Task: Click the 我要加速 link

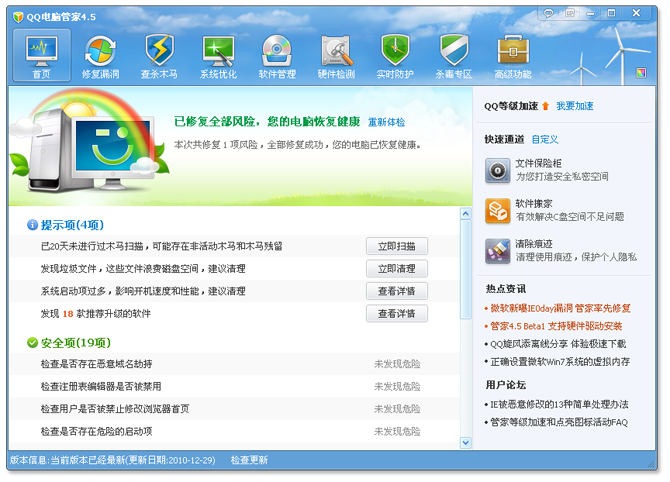Action: pos(575,106)
